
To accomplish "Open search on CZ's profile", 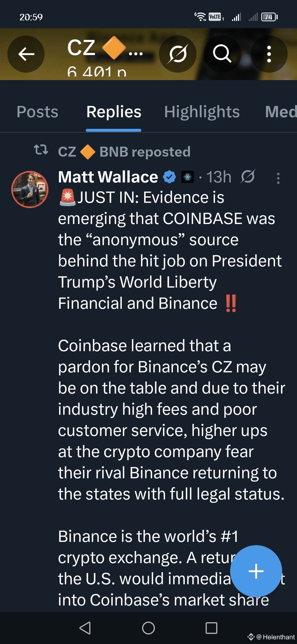I will (222, 54).
